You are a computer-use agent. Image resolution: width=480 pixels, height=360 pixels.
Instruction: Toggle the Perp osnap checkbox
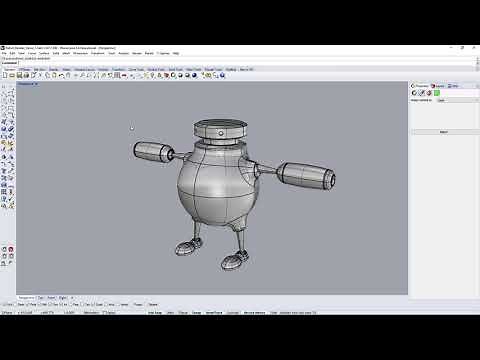pyautogui.click(x=74, y=304)
